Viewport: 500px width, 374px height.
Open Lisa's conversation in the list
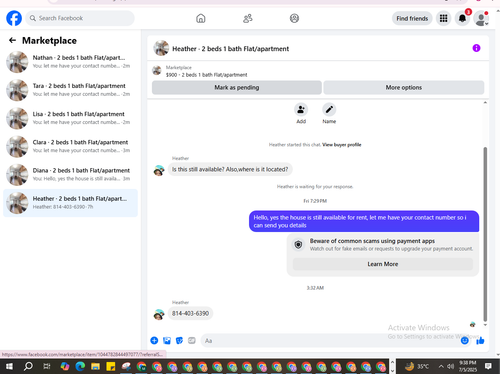coord(70,118)
